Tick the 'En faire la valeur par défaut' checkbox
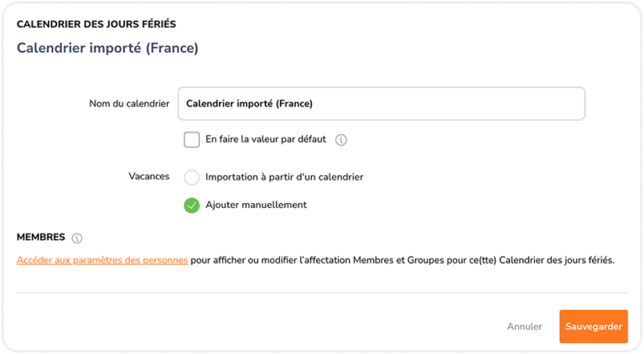 click(191, 139)
